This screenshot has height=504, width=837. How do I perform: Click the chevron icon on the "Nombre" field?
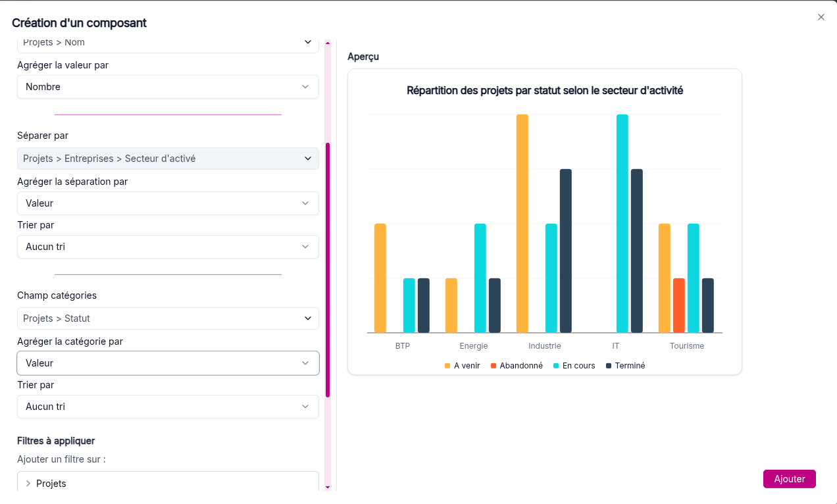pos(305,86)
